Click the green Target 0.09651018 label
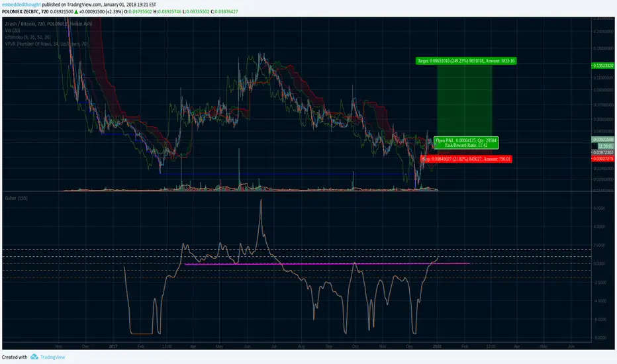 click(x=466, y=61)
